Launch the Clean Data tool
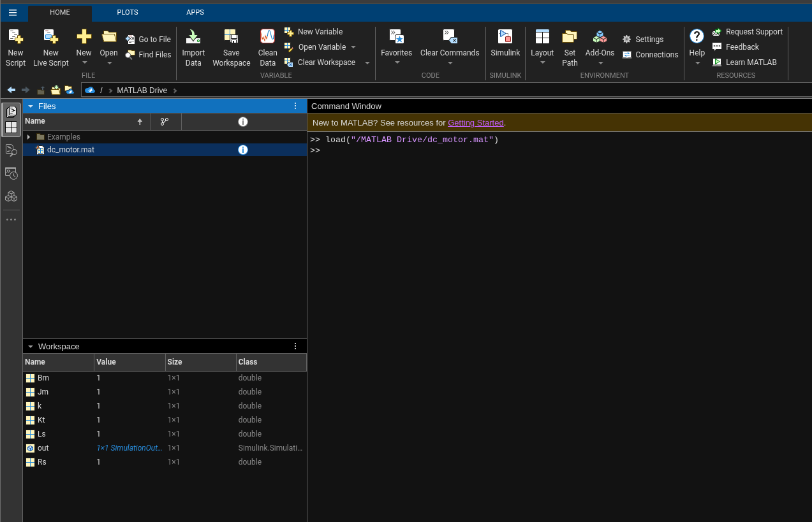The height and width of the screenshot is (522, 812). (267, 48)
